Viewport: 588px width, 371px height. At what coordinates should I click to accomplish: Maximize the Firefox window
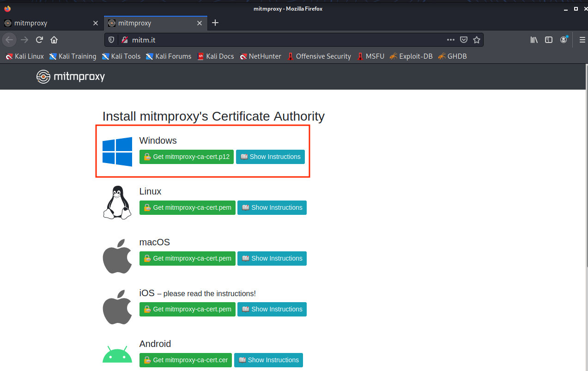[576, 8]
